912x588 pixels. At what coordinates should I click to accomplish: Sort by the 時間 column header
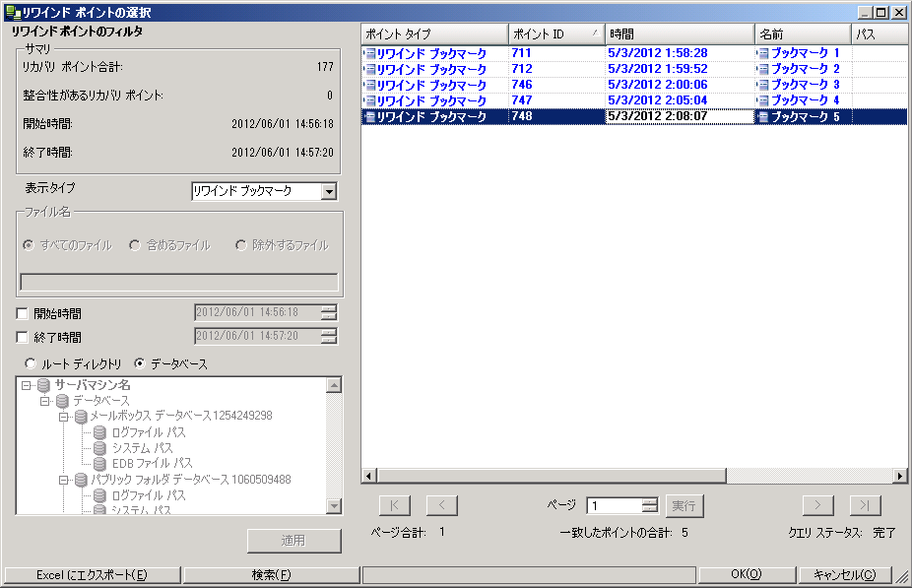click(680, 34)
